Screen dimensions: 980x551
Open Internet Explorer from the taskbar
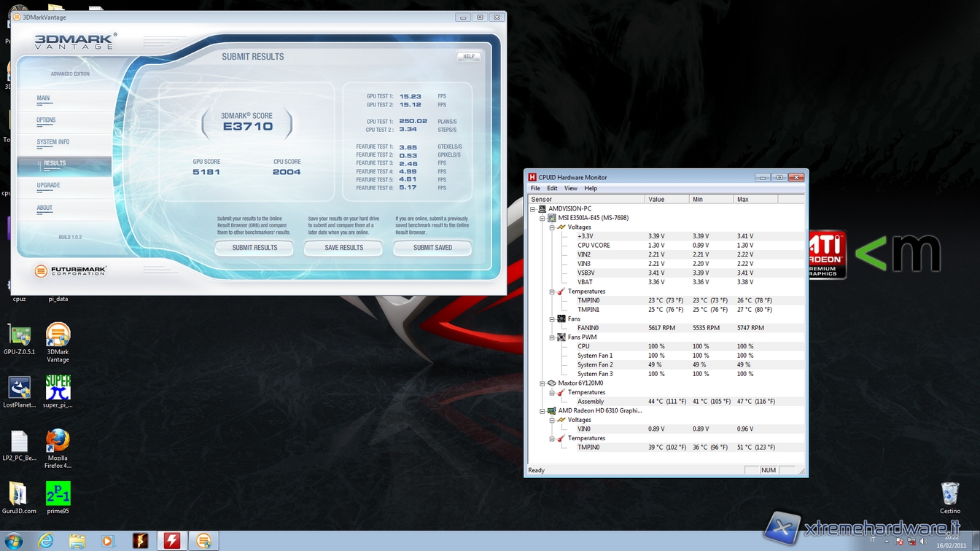46,541
